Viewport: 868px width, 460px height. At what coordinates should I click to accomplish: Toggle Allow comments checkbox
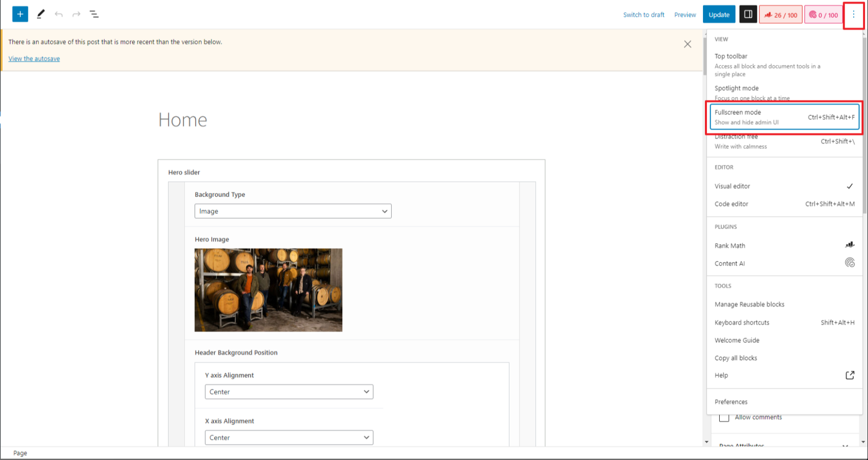click(724, 417)
